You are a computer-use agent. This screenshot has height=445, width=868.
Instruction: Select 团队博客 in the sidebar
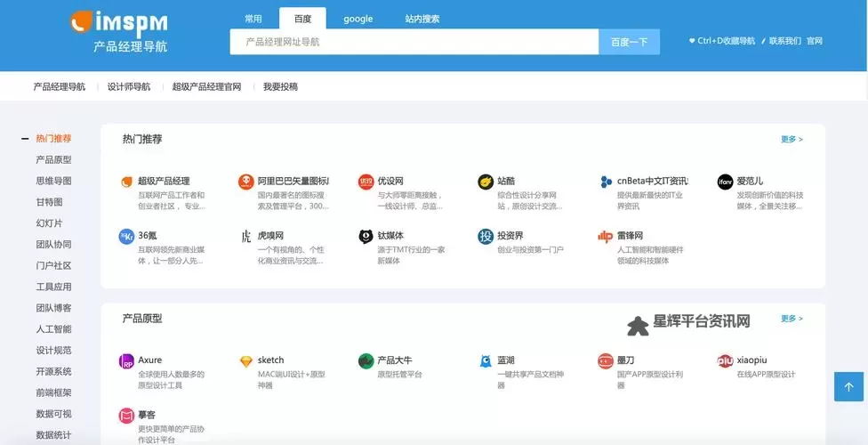tap(53, 308)
